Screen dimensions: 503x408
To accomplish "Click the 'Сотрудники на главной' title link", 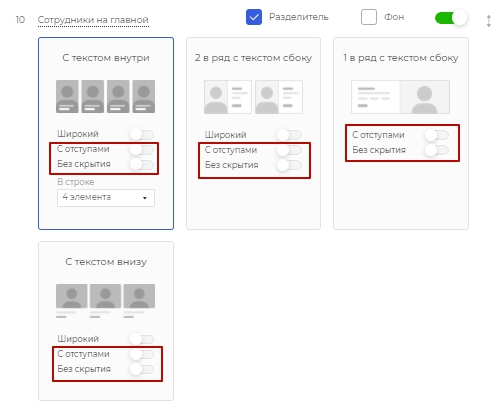I will 93,20.
